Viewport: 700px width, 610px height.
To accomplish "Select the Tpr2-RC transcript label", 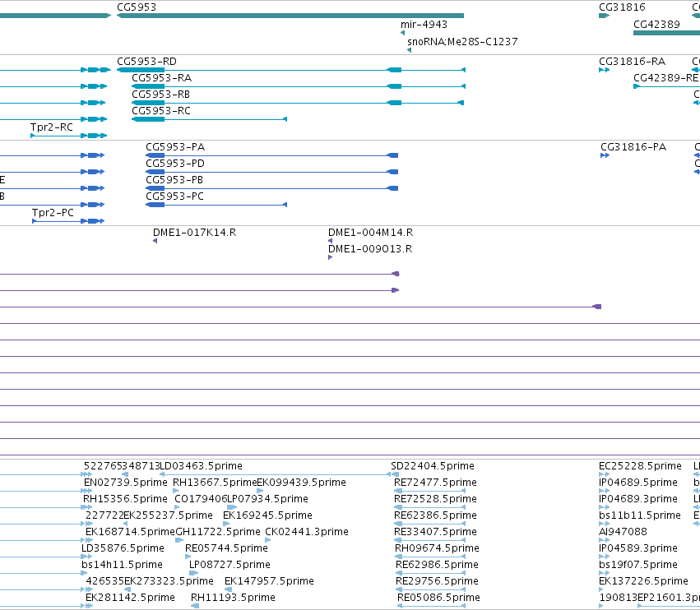I will pyautogui.click(x=52, y=127).
